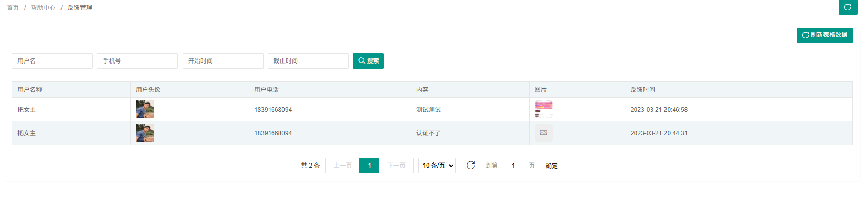Focus the jump-to page number input

point(513,166)
